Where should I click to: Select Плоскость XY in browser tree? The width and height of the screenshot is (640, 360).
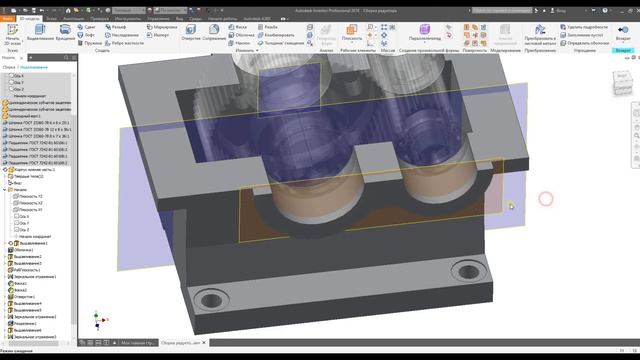28,210
